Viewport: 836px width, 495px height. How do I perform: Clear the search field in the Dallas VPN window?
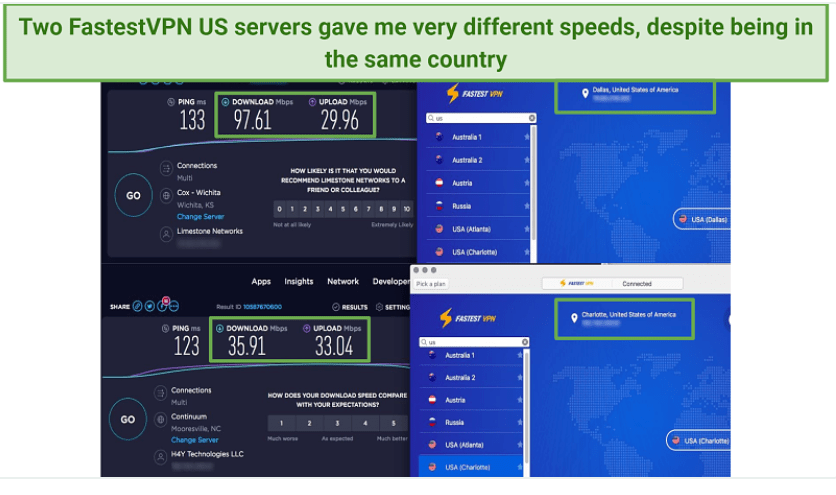[531, 118]
